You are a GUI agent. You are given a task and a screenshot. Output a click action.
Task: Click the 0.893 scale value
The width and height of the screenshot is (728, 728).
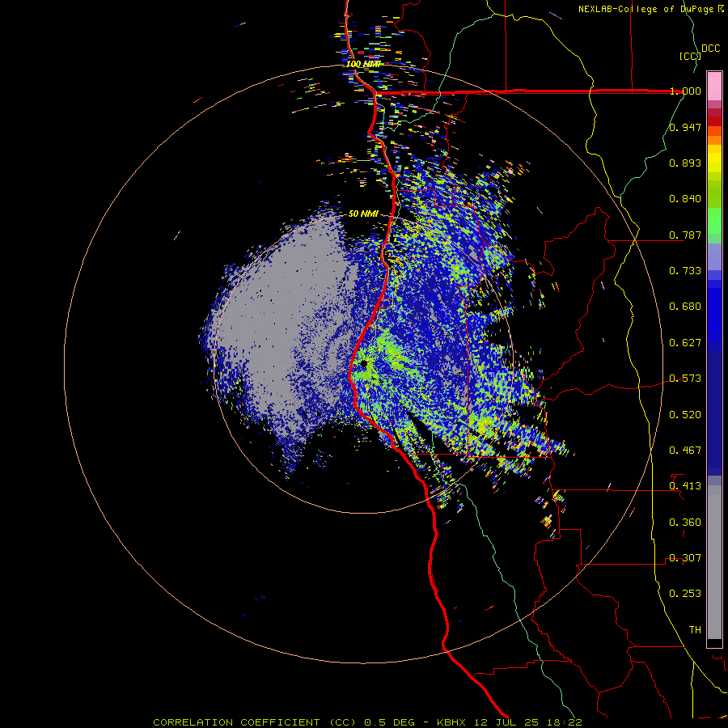tap(685, 163)
